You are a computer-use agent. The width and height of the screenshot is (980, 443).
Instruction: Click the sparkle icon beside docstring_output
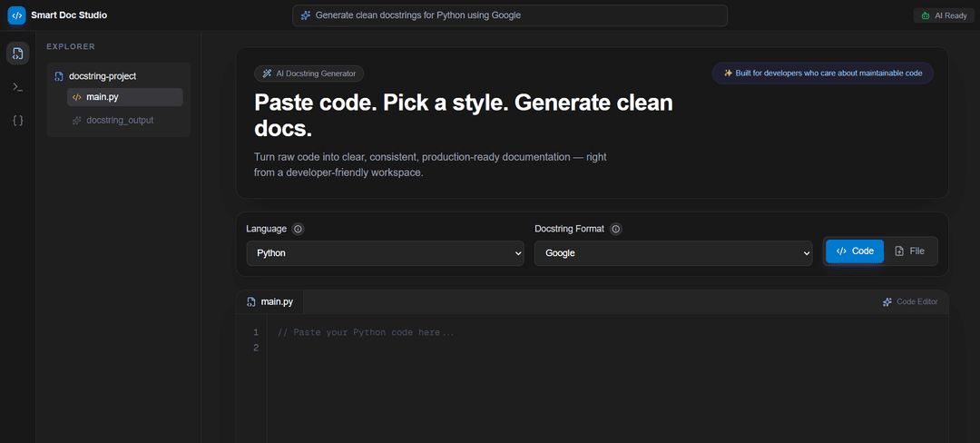pos(77,120)
